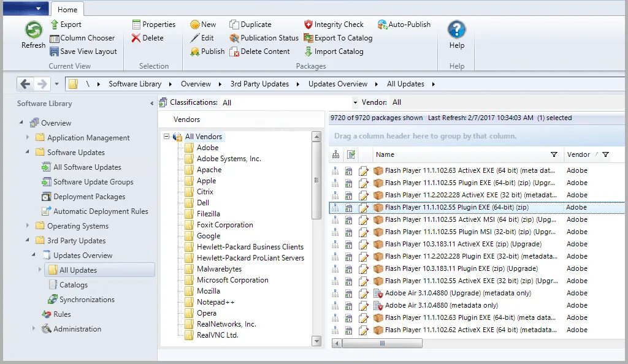
Task: Sort by the Name column header
Action: click(385, 154)
